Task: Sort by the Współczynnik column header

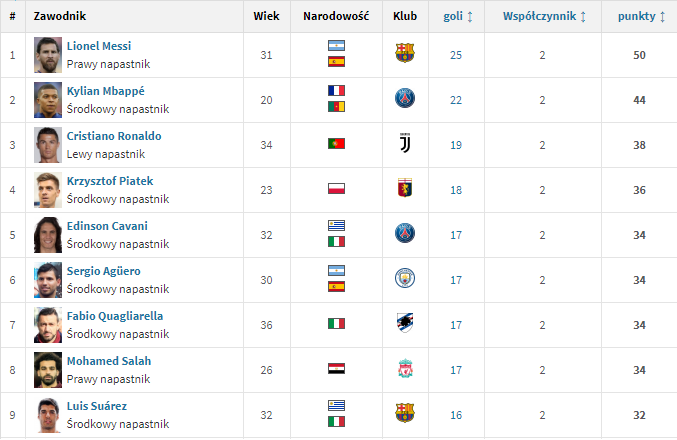Action: point(544,16)
